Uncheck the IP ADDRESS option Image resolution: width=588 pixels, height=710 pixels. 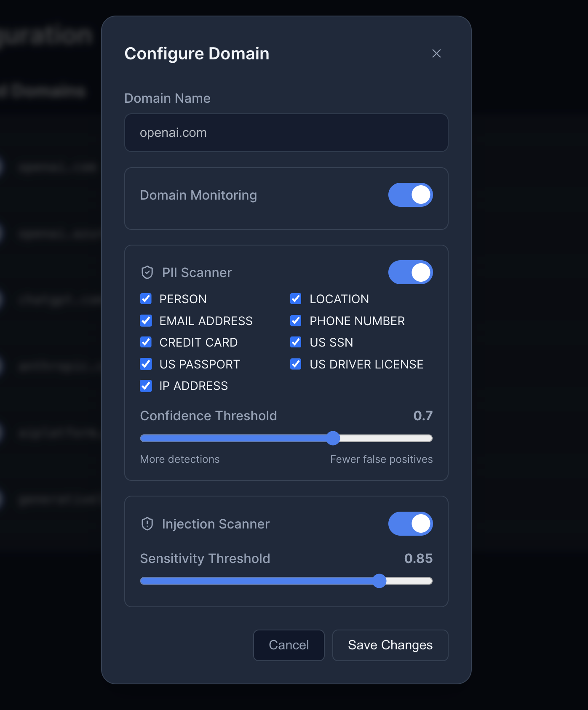[146, 386]
